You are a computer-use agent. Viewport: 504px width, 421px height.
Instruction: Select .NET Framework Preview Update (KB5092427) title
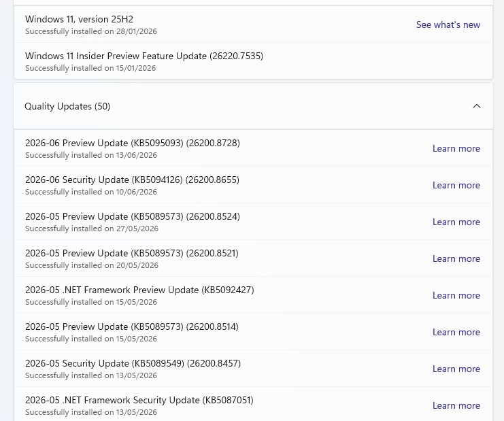pyautogui.click(x=139, y=290)
